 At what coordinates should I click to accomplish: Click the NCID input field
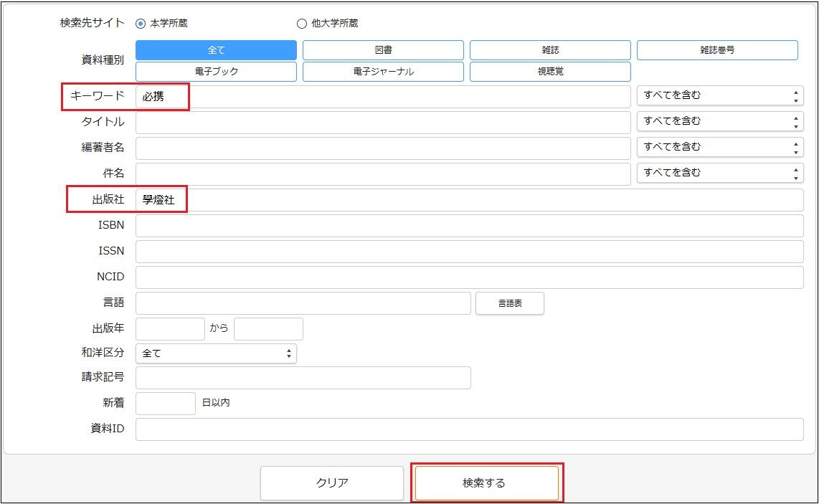470,277
